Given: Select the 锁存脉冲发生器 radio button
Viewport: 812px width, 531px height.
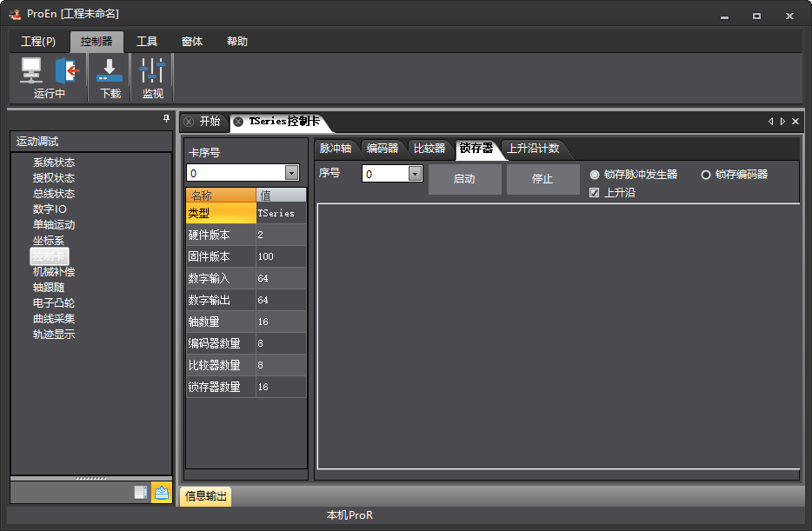Looking at the screenshot, I should [595, 175].
